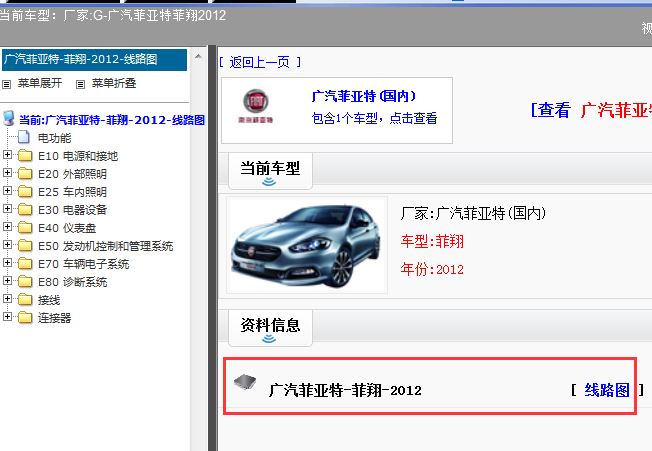Expand the E70 车辆电子系统 node
The image size is (652, 451).
(7, 263)
